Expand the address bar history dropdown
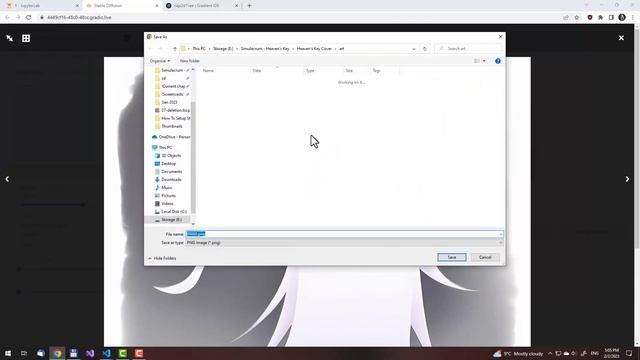Viewport: 640px width, 360px height. click(x=414, y=49)
